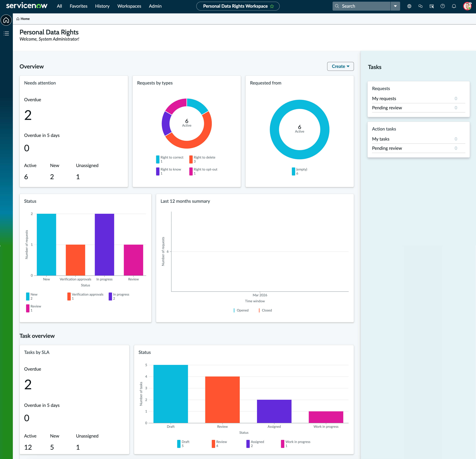Click the orange Review bar in task Status chart
The height and width of the screenshot is (459, 476).
pyautogui.click(x=223, y=400)
